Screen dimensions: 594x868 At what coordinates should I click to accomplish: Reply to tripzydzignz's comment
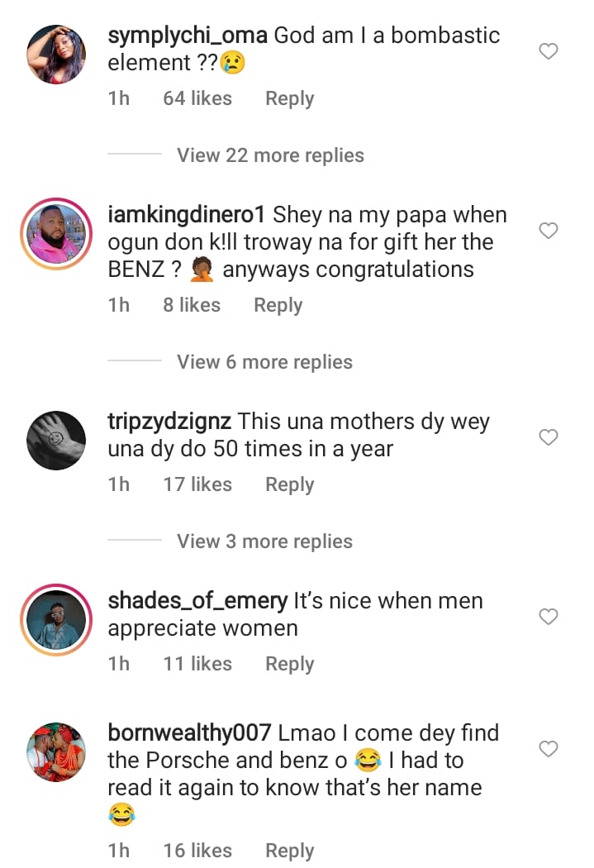pos(289,484)
